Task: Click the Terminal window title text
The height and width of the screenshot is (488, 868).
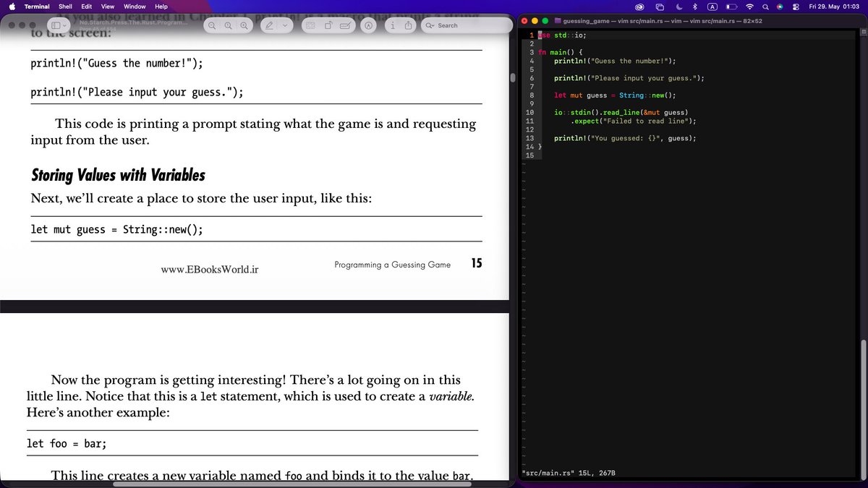Action: coord(663,21)
